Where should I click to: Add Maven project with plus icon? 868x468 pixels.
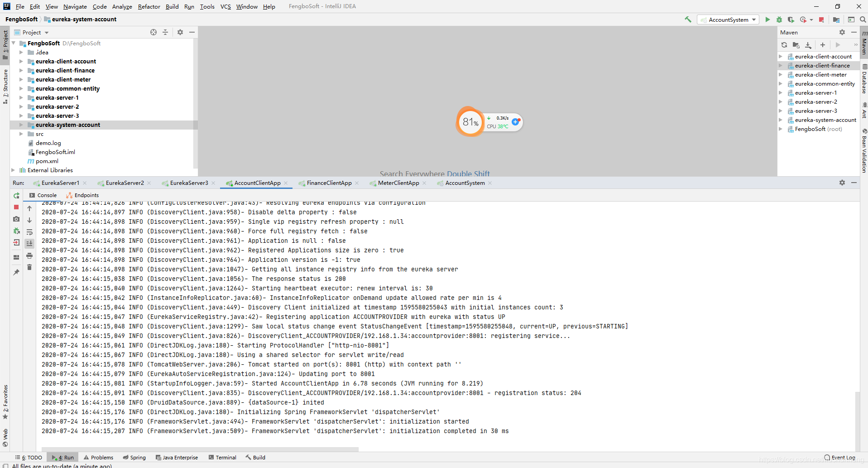point(823,45)
